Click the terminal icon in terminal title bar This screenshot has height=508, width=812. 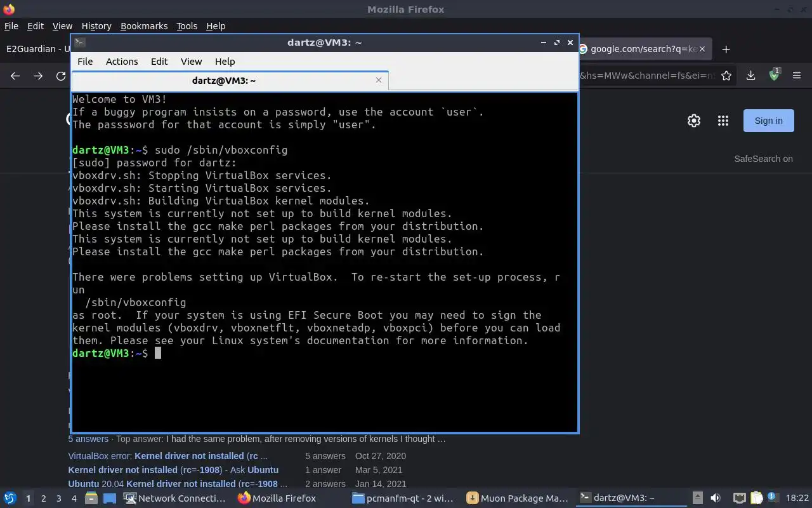click(x=80, y=43)
